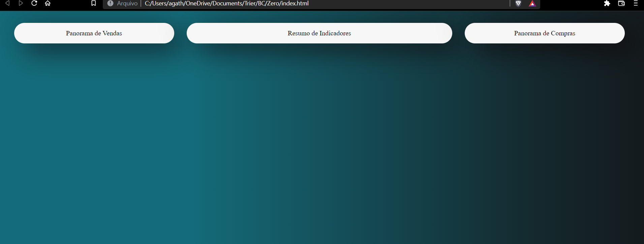This screenshot has width=644, height=244.
Task: Open the browser hamburger menu
Action: 636,3
